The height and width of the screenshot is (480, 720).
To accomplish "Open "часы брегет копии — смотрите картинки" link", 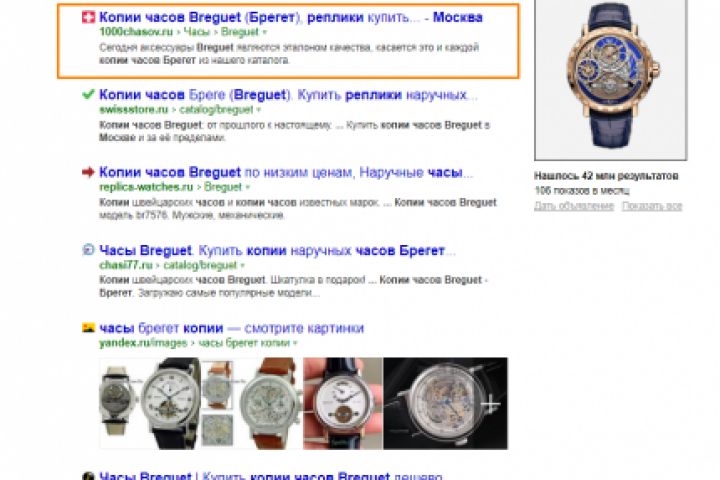I will tap(231, 328).
